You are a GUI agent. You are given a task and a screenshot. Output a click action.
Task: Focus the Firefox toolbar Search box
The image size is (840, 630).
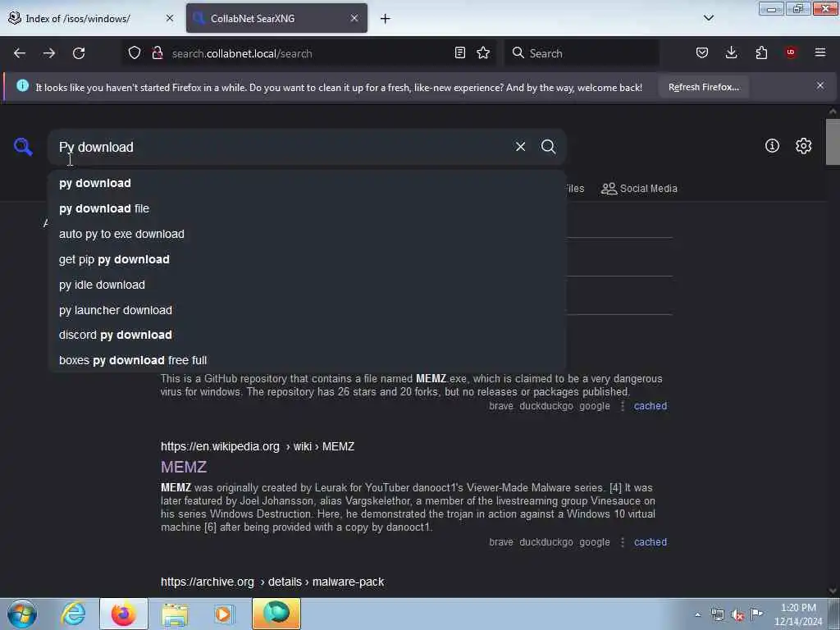coord(582,53)
